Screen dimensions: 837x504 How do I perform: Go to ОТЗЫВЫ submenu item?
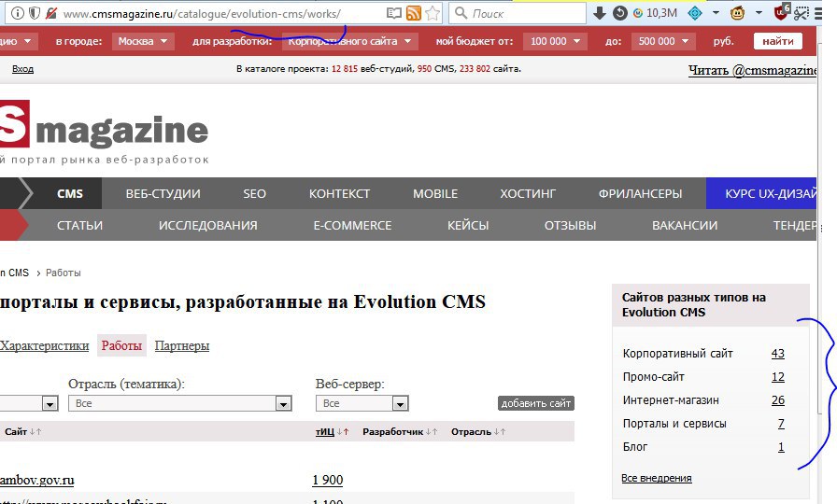pyautogui.click(x=570, y=225)
